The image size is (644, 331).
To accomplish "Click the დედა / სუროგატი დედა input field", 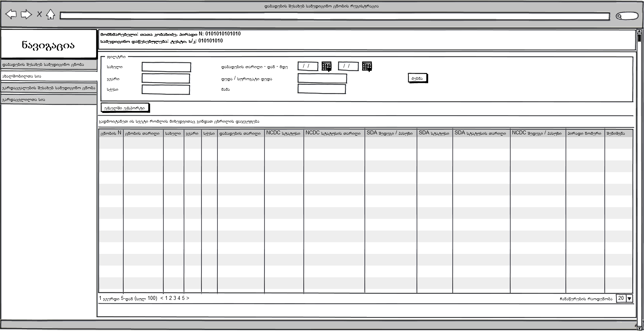I will click(322, 78).
